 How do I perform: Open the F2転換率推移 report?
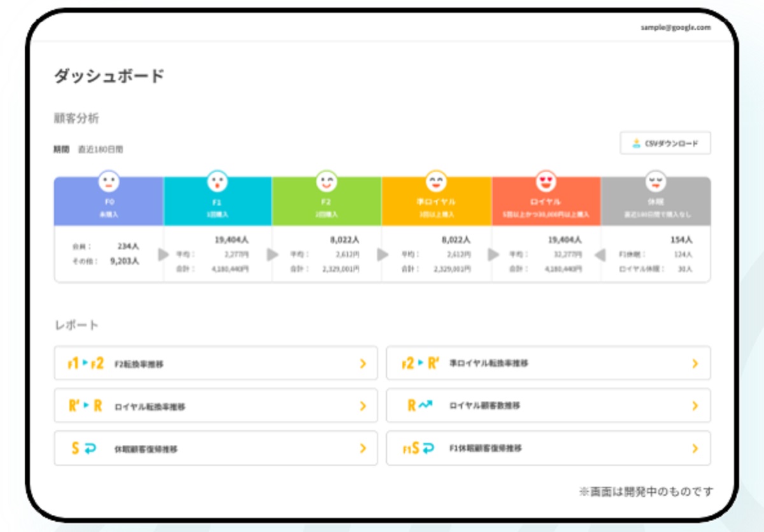pos(216,363)
